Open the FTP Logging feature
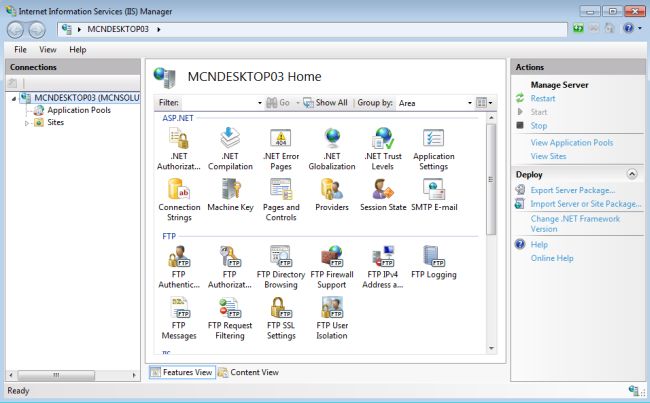This screenshot has width=650, height=403. tap(434, 263)
